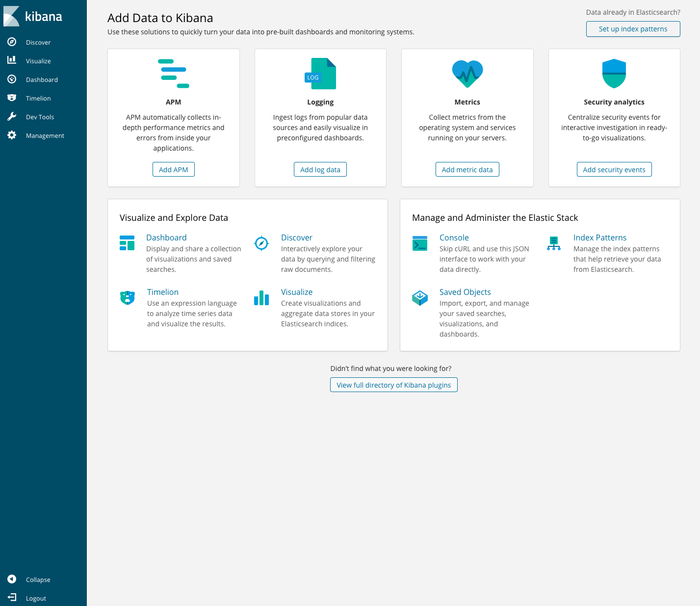Select Dashboard label in the sidebar
Screen dimensions: 700x606
42,80
